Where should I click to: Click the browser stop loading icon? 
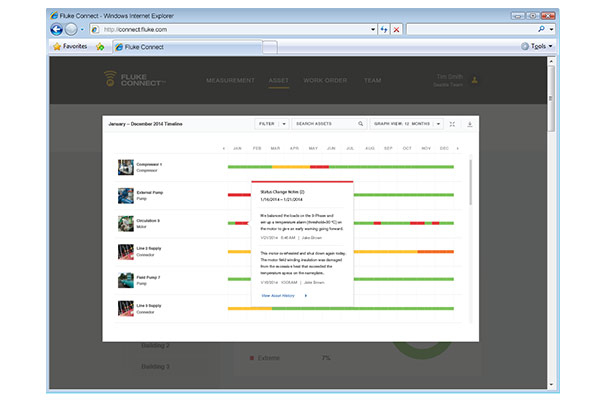tap(397, 30)
